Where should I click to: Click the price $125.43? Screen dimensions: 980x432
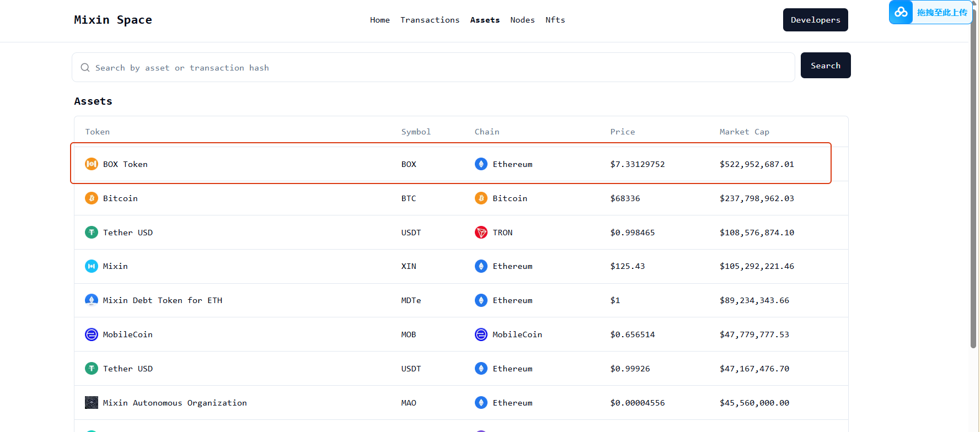628,266
